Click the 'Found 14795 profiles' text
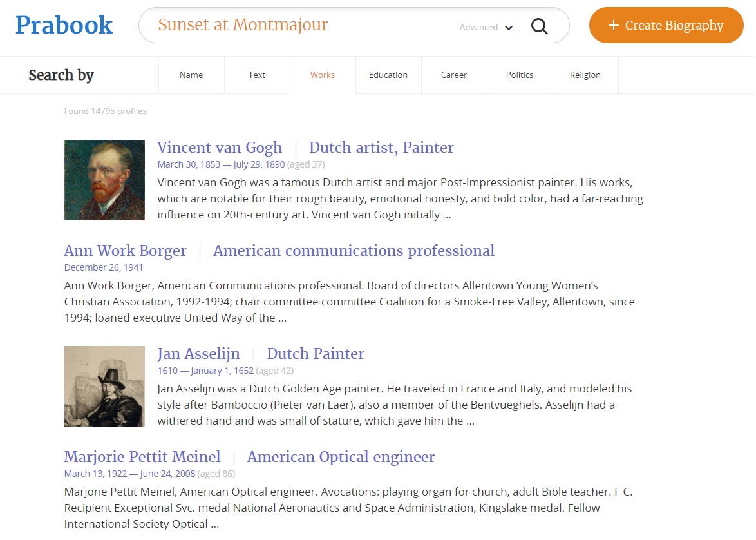Image resolution: width=756 pixels, height=540 pixels. point(105,111)
